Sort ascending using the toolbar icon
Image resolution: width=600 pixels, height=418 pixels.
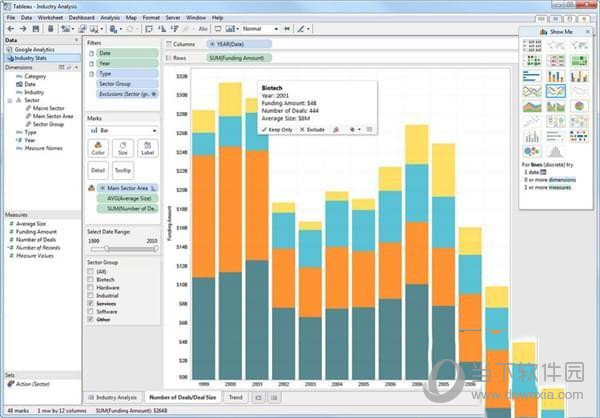(x=162, y=29)
